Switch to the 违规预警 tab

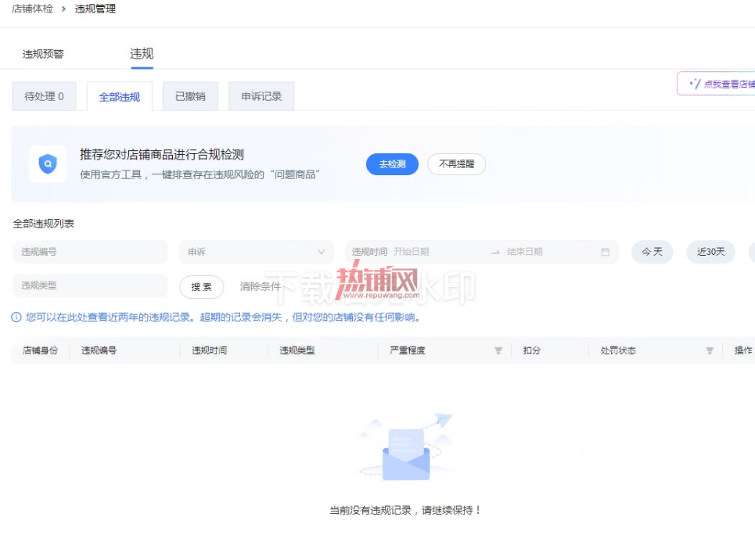[x=43, y=54]
